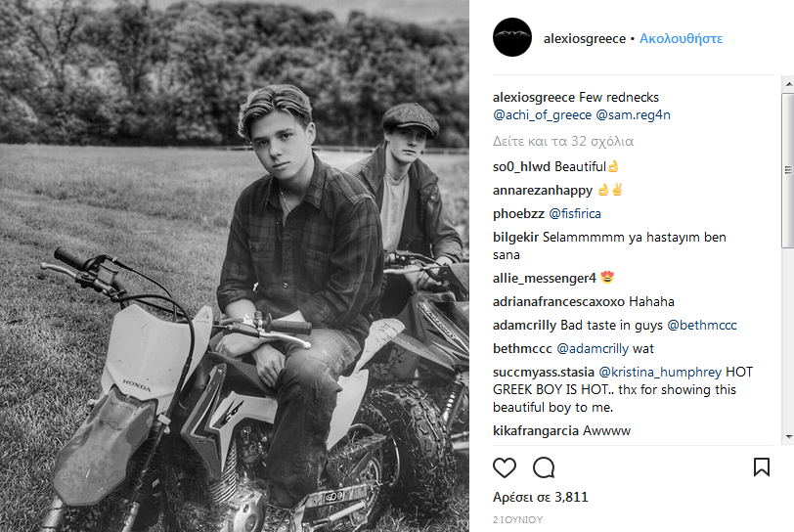Open annarezanhappy's profile from comments
Viewport: 794px width, 532px height.
pyautogui.click(x=540, y=190)
